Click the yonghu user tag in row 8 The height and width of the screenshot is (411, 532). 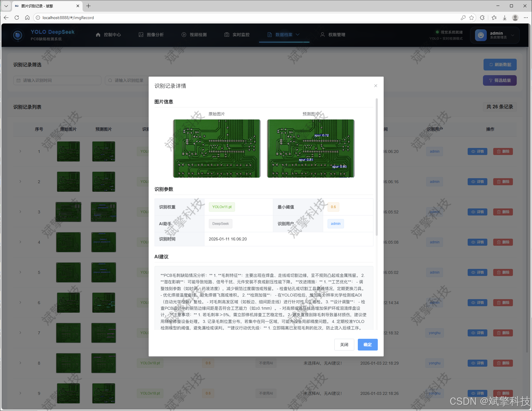[x=434, y=363]
